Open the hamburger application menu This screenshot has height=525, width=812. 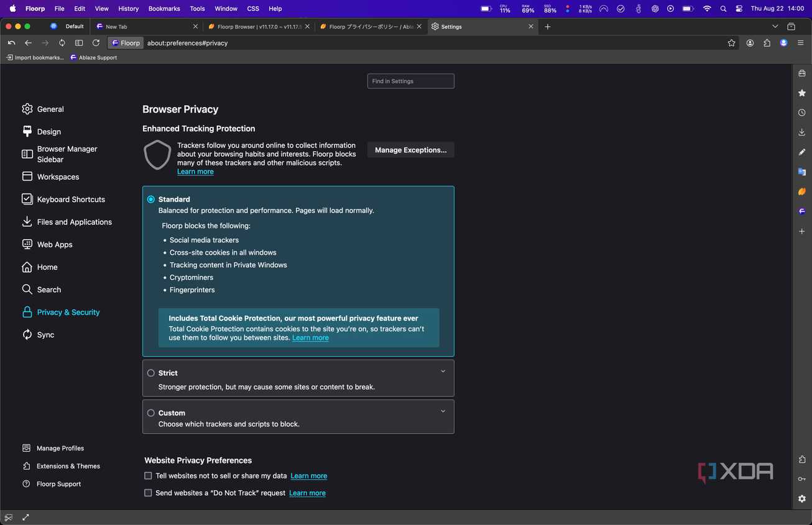coord(801,43)
